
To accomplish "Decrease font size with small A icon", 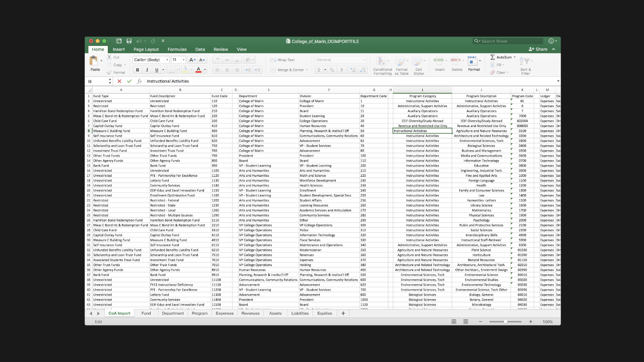I will point(202,60).
